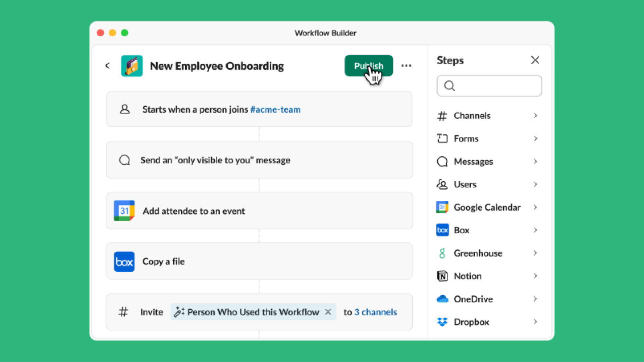This screenshot has height=362, width=644.
Task: Remove Person Who Used this Workflow tag
Action: click(328, 312)
